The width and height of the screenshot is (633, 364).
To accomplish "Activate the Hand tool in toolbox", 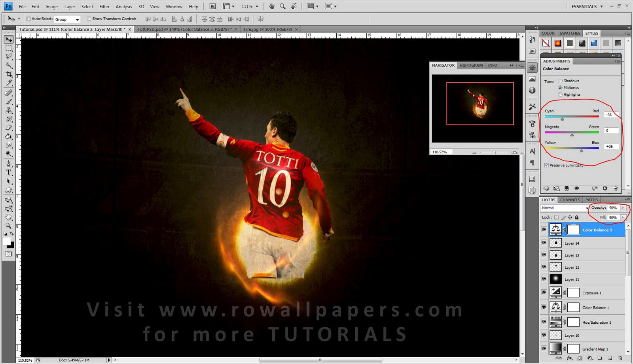I will pos(9,217).
